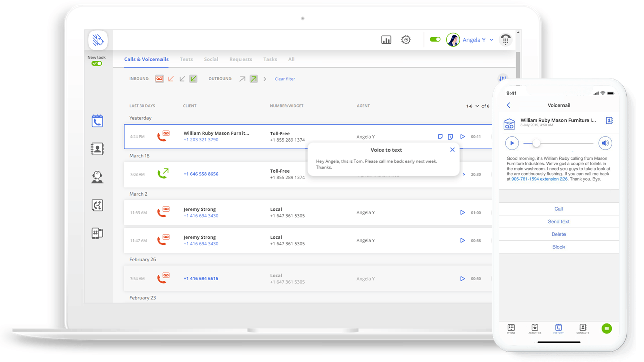
Task: Open note icon on William Ruby row
Action: point(440,137)
